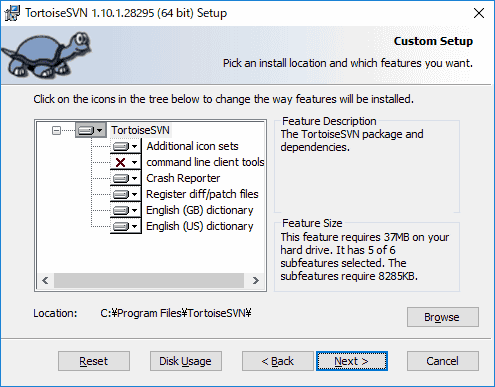Collapse the TortoiseSVN tree node
Screen dimensions: 495x387
pyautogui.click(x=56, y=130)
